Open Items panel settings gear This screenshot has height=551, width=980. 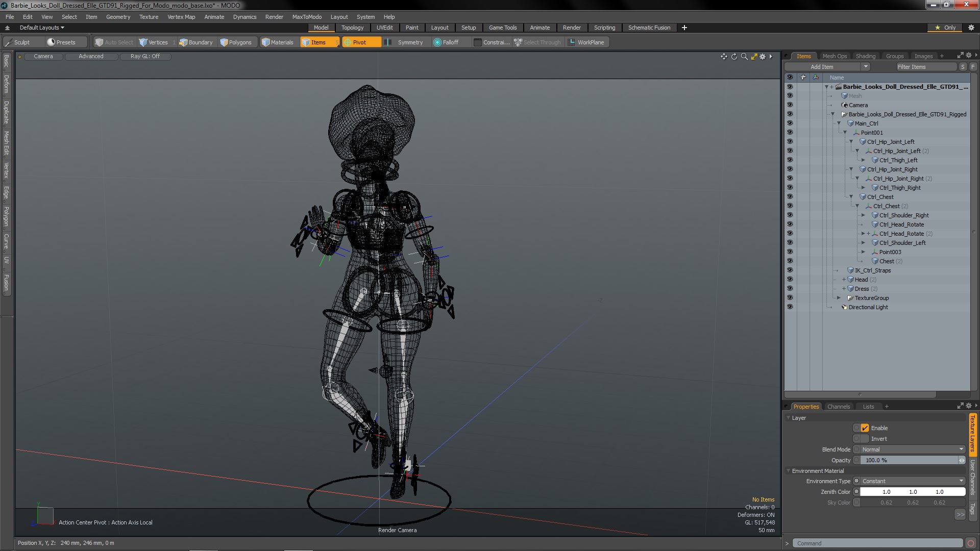(968, 55)
